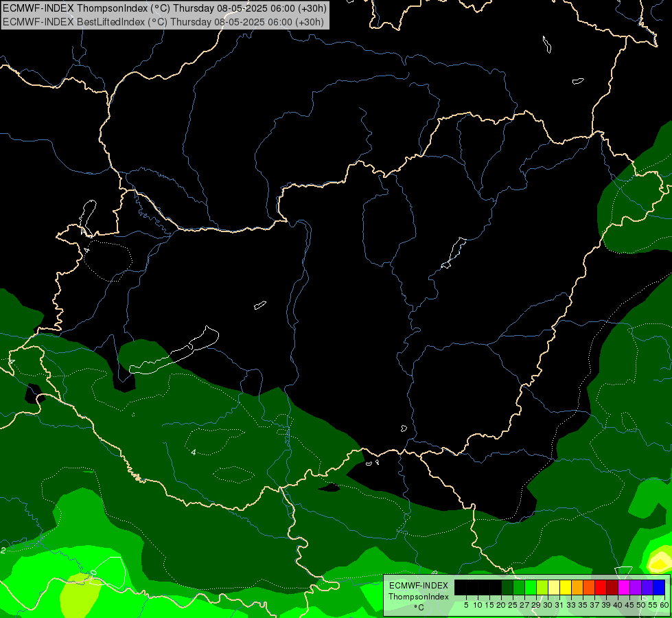Screen dimensions: 672x618
Task: Click the legend tick value '30'
Action: (x=548, y=605)
